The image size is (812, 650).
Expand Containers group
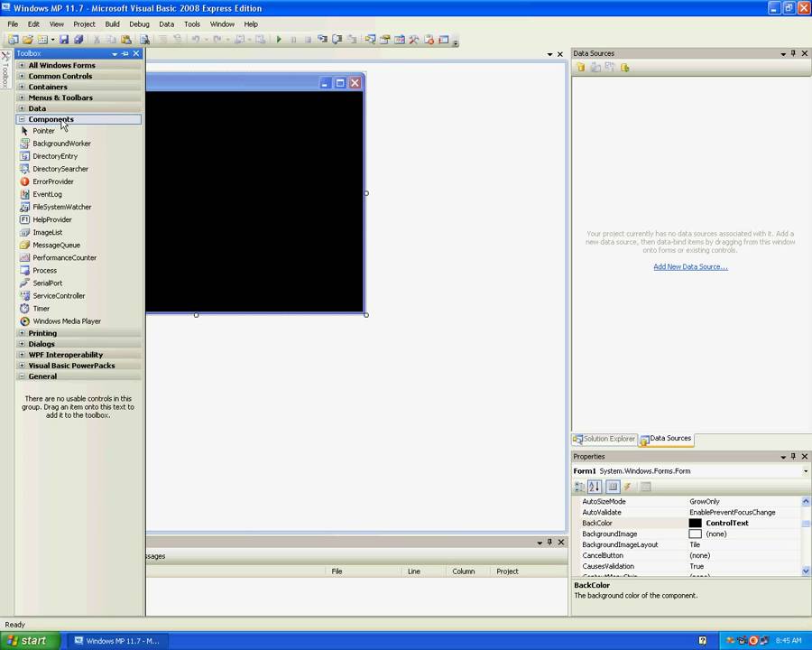click(x=22, y=87)
